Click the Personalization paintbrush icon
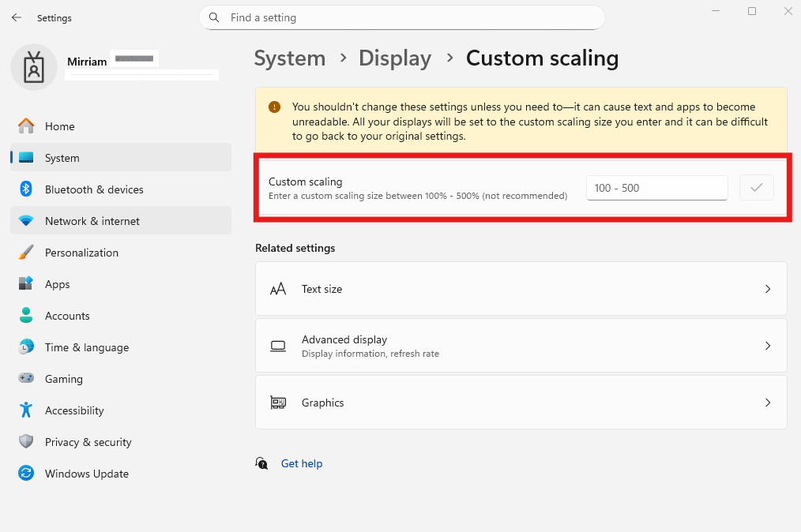 coord(26,253)
